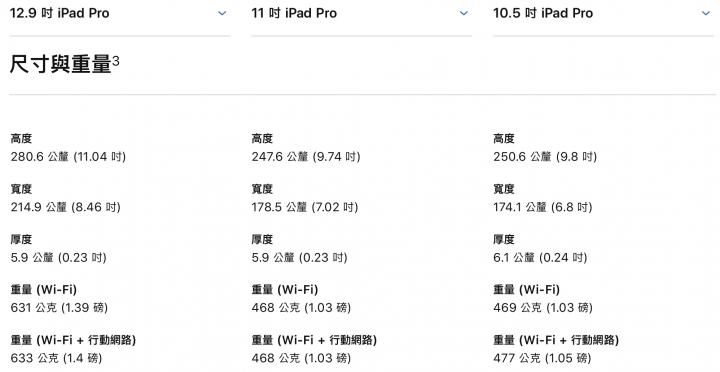Select the 11 吋 thickness value 5.9 公釐
This screenshot has height=372, width=720.
click(299, 258)
